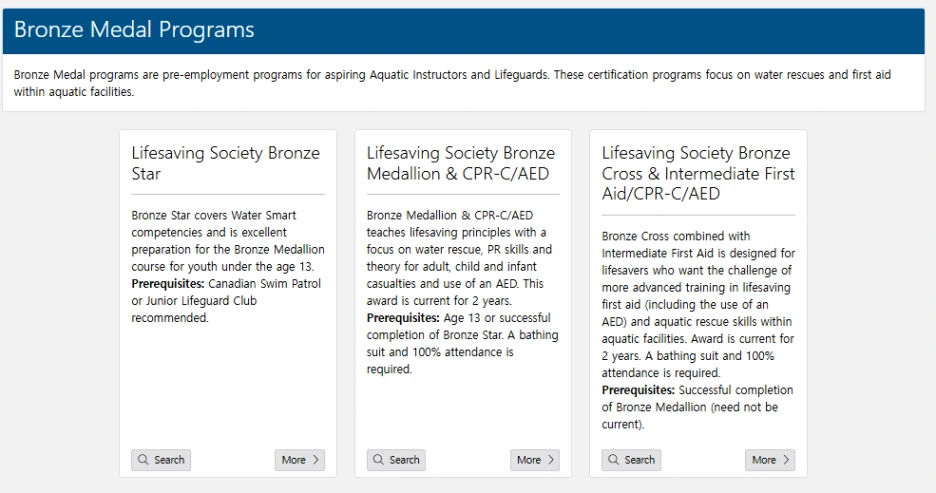
Task: Click the chevron arrow on Bronze Medallion's More button
Action: [x=551, y=460]
